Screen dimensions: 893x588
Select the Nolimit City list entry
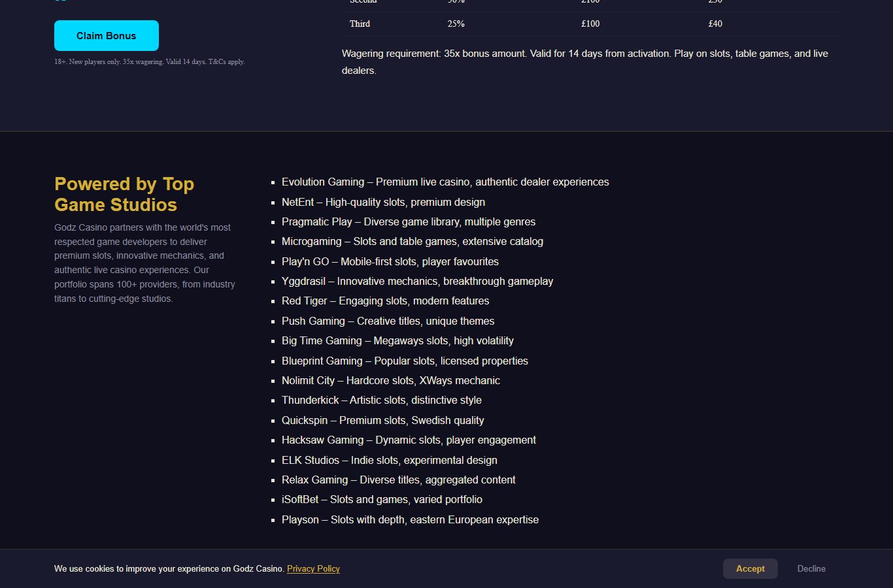tap(391, 380)
